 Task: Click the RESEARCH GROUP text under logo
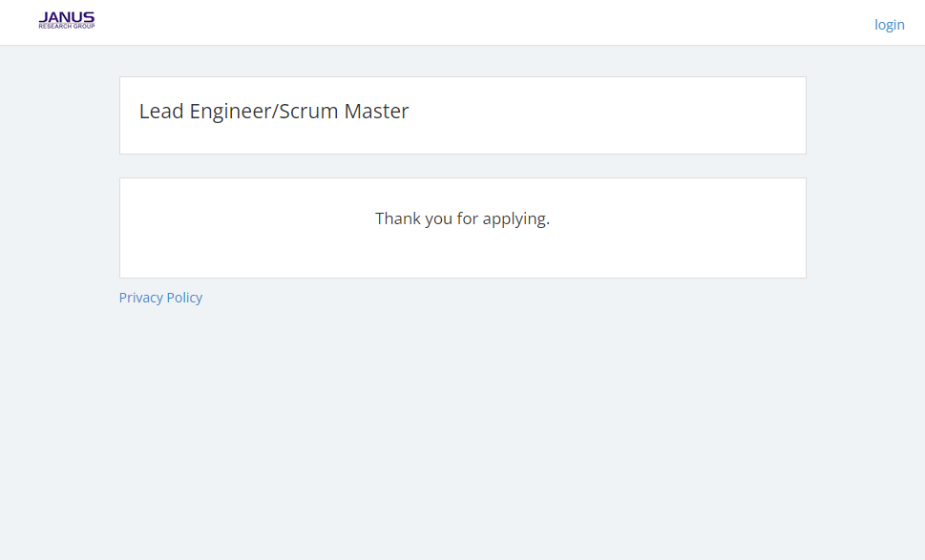coord(66,26)
